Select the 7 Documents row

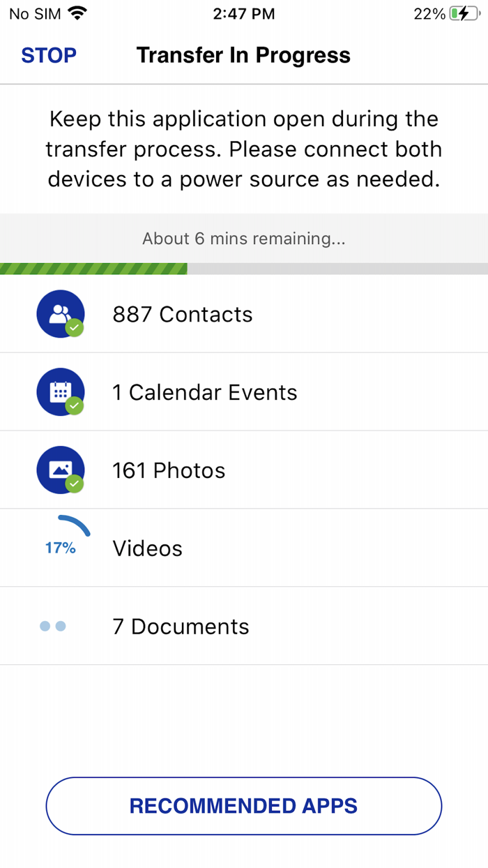(181, 627)
